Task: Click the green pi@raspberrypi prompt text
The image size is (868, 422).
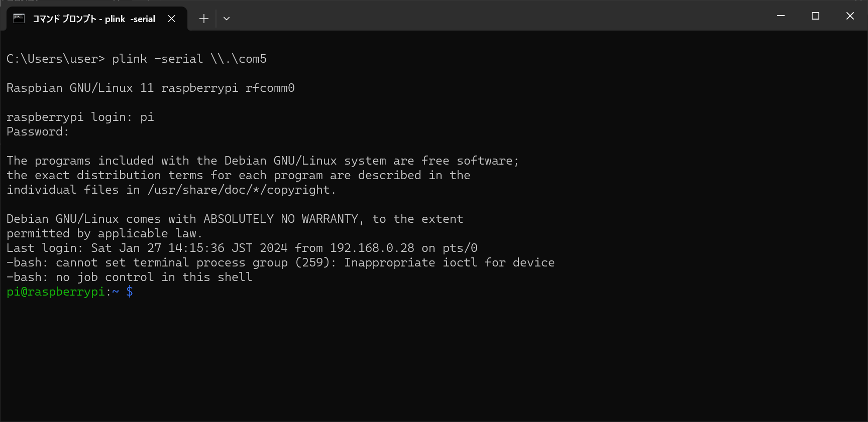Action: click(55, 292)
